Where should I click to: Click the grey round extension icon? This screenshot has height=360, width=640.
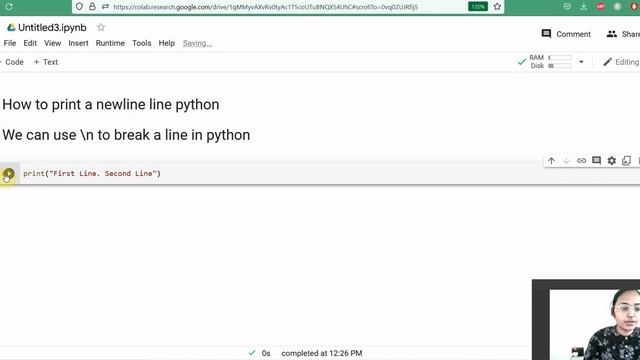coord(617,7)
